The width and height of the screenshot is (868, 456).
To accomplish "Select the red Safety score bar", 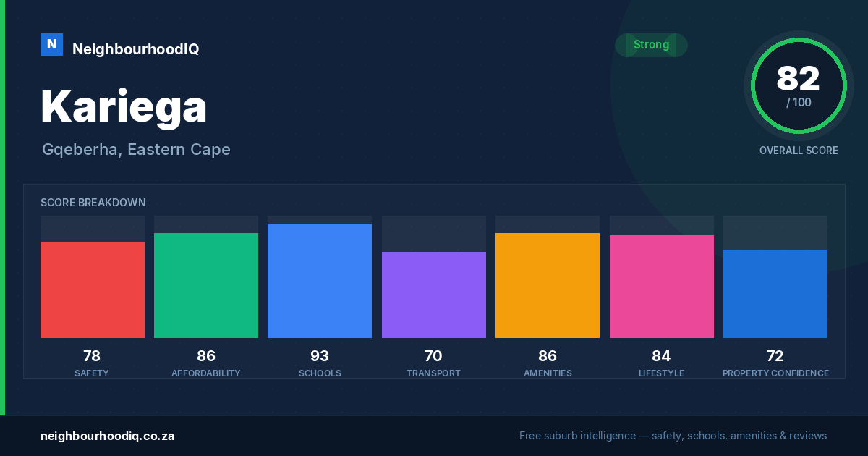I will (x=93, y=290).
